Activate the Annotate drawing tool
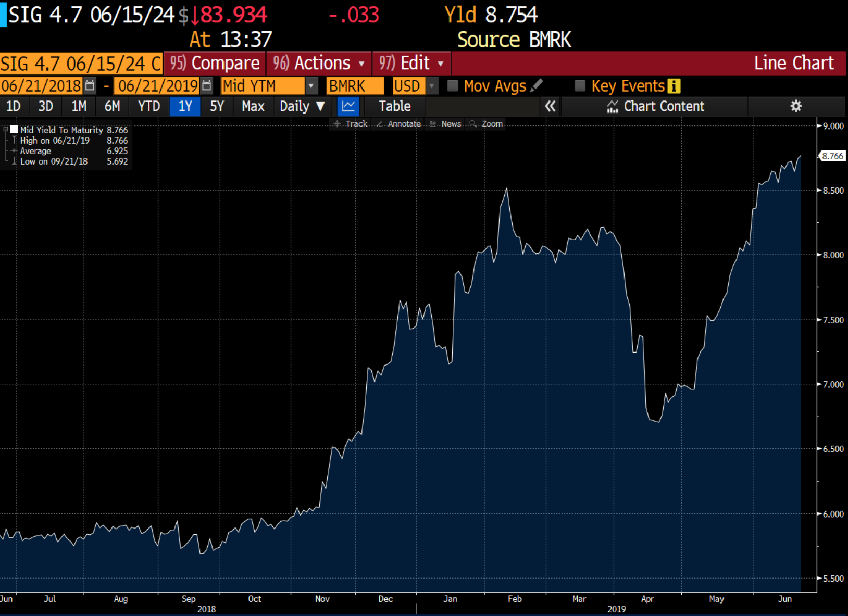848x616 pixels. tap(398, 124)
